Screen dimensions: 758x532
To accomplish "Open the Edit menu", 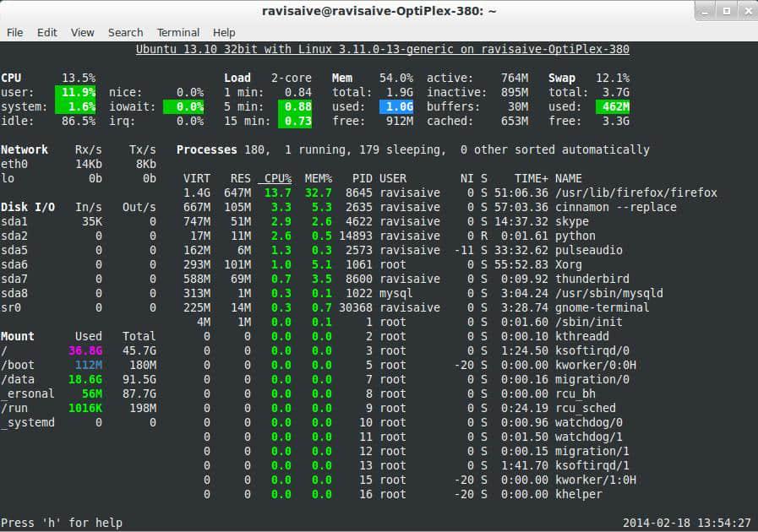I will coord(47,32).
